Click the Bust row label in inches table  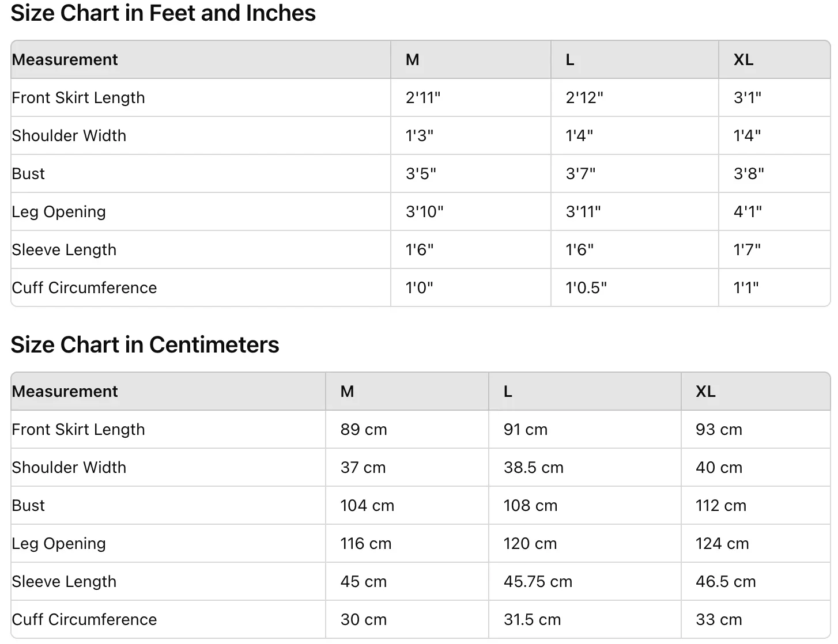28,173
